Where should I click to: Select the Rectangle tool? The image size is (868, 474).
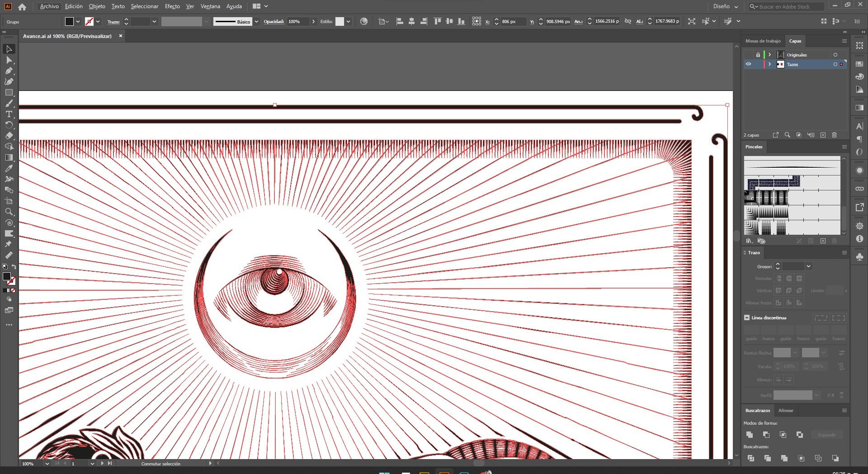click(9, 92)
